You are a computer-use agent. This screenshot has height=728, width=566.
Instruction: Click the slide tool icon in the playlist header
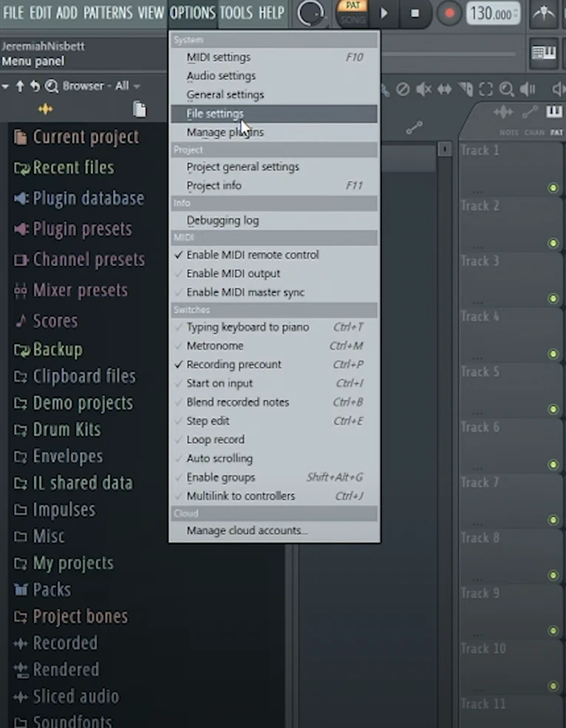pyautogui.click(x=530, y=112)
